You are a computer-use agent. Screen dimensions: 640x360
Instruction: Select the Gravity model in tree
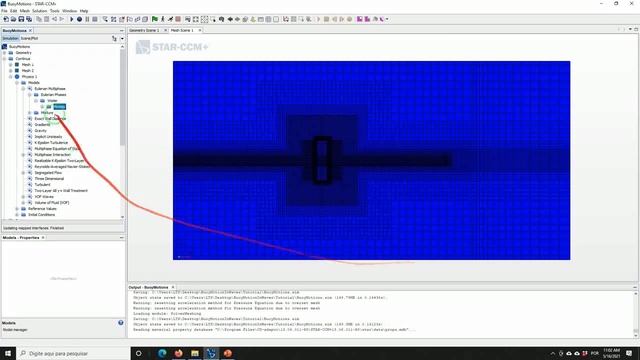tap(40, 131)
